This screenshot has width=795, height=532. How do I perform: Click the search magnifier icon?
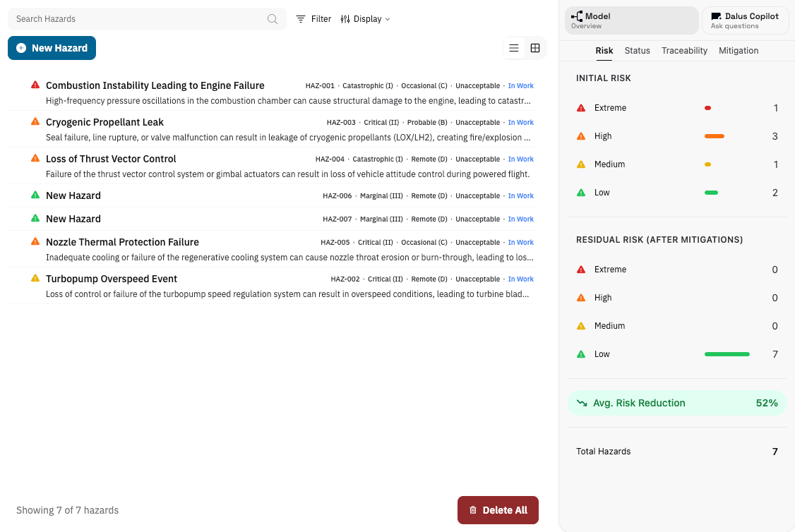[x=273, y=19]
